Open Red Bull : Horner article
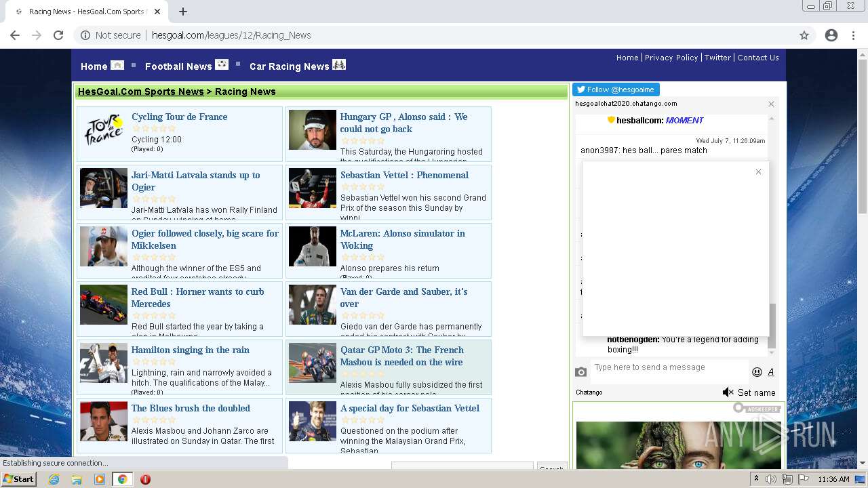Viewport: 868px width, 488px height. pyautogui.click(x=198, y=298)
